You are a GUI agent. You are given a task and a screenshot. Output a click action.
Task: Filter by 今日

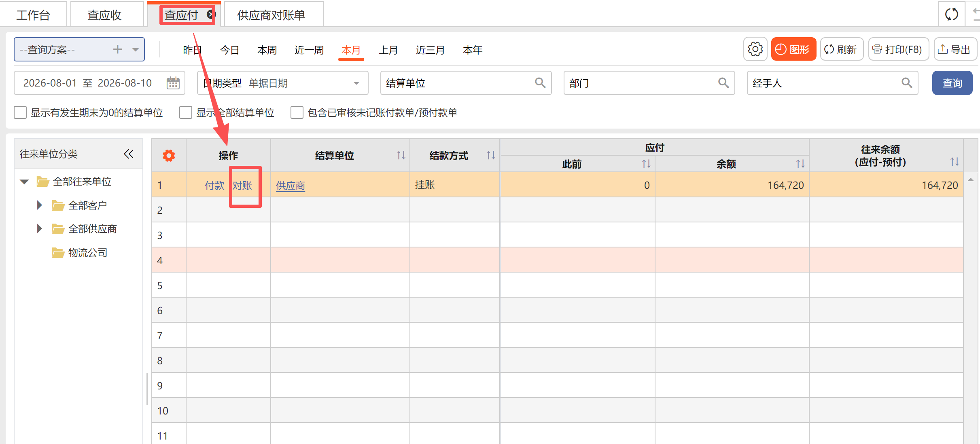pos(229,50)
